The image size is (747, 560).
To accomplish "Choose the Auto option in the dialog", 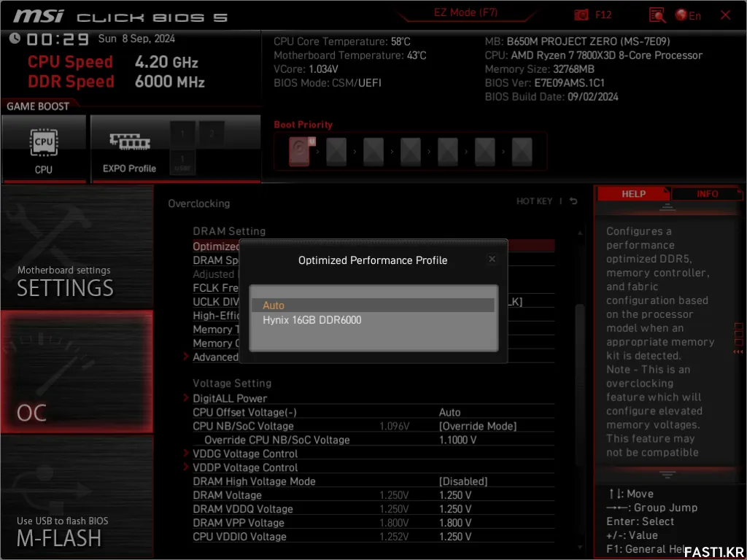I will (373, 306).
